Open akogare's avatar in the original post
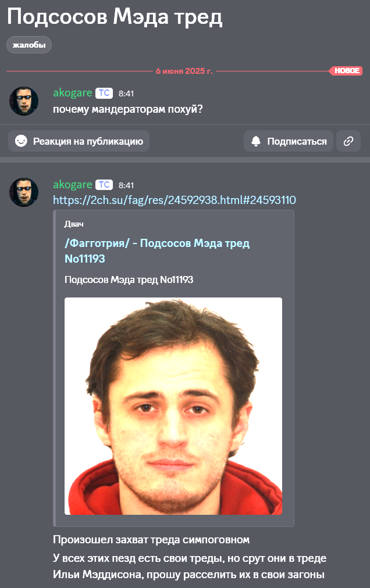This screenshot has height=588, width=370. coord(24,101)
